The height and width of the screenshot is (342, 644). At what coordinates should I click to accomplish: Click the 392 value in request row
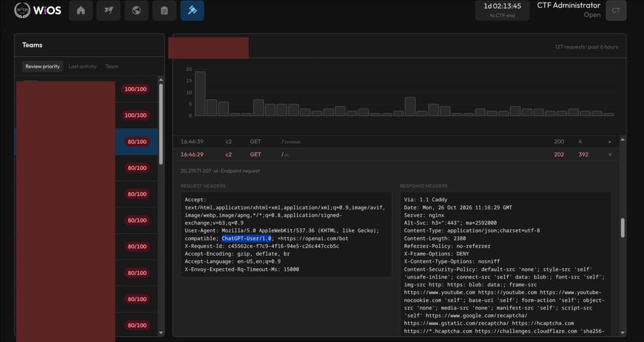click(583, 155)
